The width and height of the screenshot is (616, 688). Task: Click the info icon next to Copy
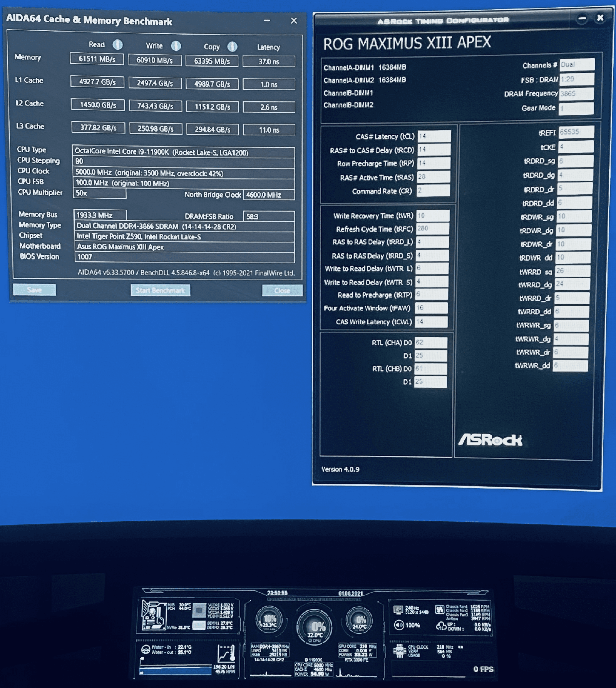[x=232, y=47]
